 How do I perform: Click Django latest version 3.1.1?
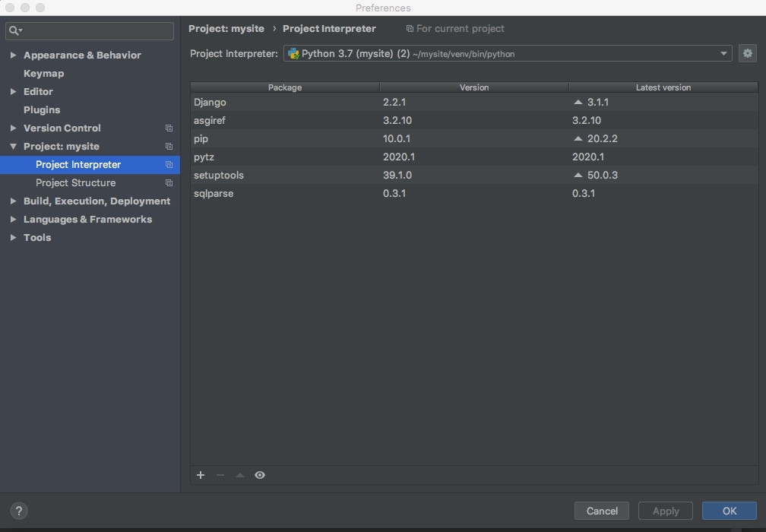coord(598,102)
